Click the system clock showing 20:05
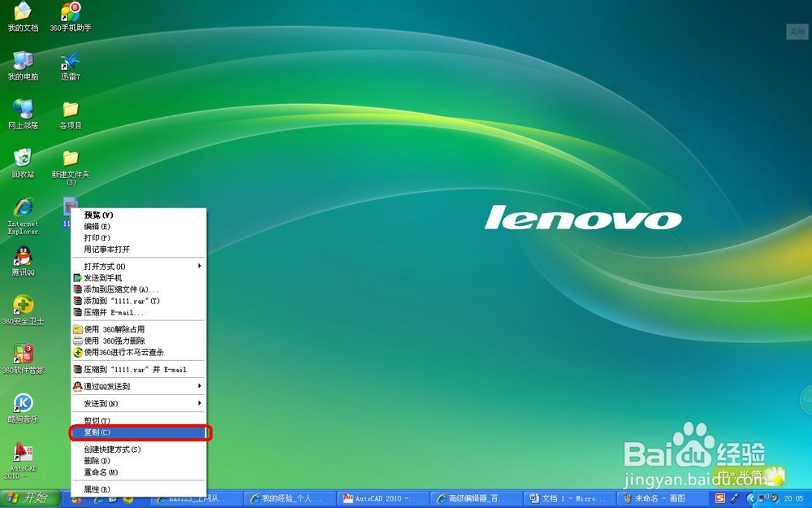812x508 pixels. click(794, 499)
